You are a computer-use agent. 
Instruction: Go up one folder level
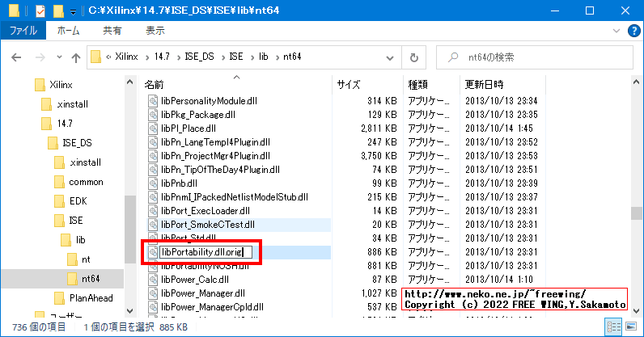tap(76, 57)
